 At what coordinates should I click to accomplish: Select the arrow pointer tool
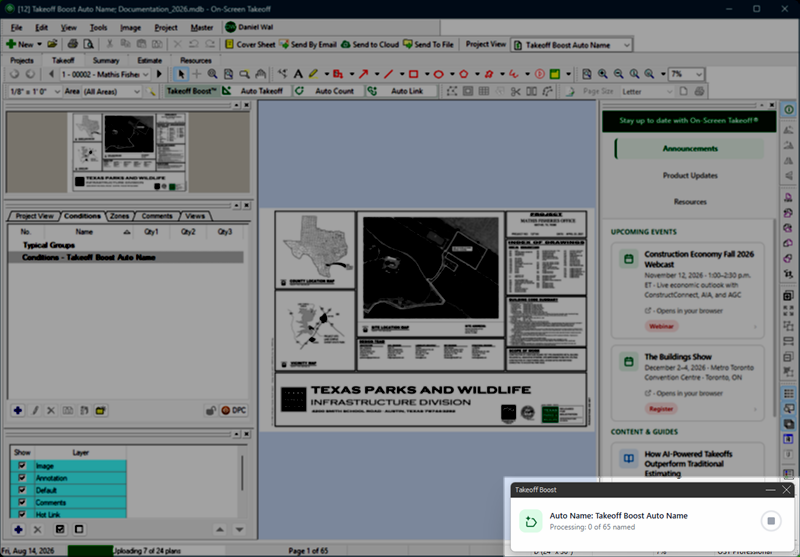tap(181, 74)
